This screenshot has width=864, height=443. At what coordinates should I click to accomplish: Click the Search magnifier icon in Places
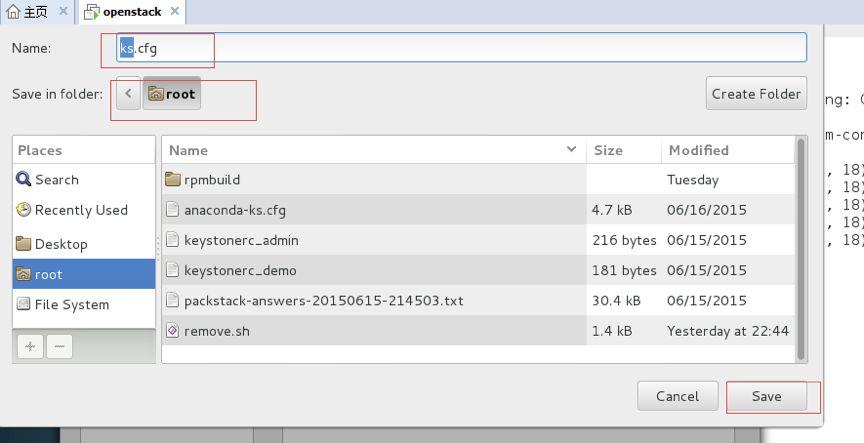coord(24,180)
